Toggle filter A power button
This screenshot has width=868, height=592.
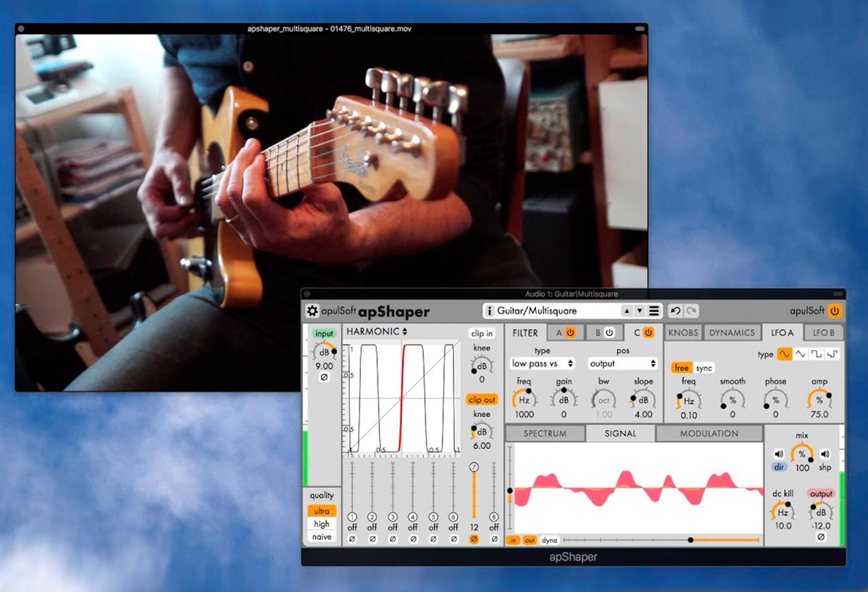click(x=571, y=333)
